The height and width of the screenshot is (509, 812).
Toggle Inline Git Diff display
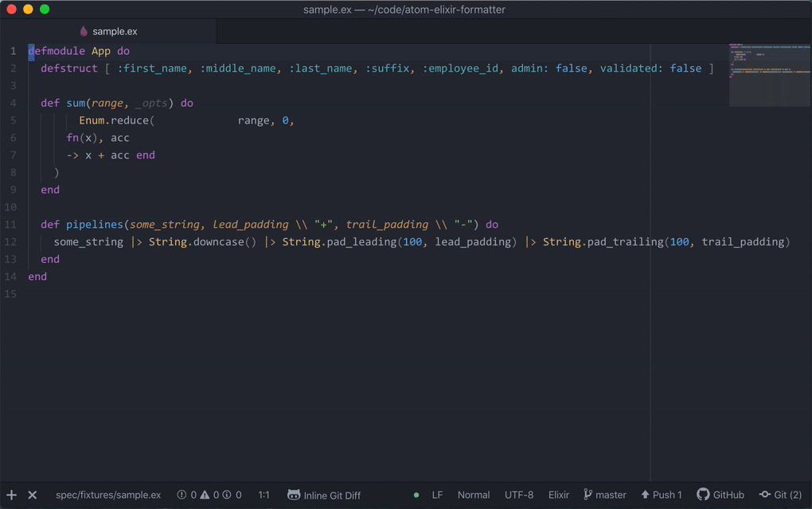click(330, 495)
